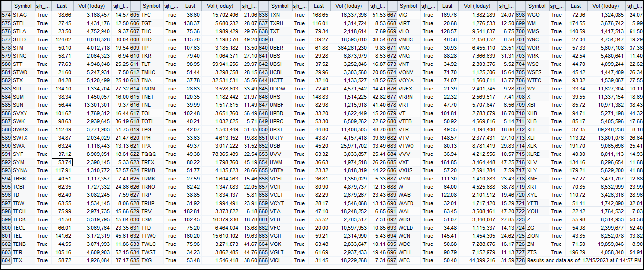
Task: Select row number 574
Action: [6, 15]
